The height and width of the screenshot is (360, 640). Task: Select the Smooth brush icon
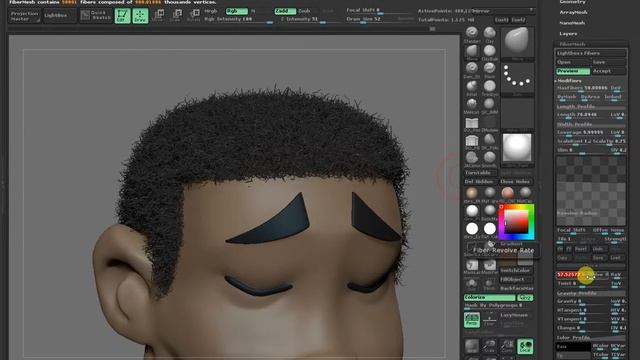[489, 159]
